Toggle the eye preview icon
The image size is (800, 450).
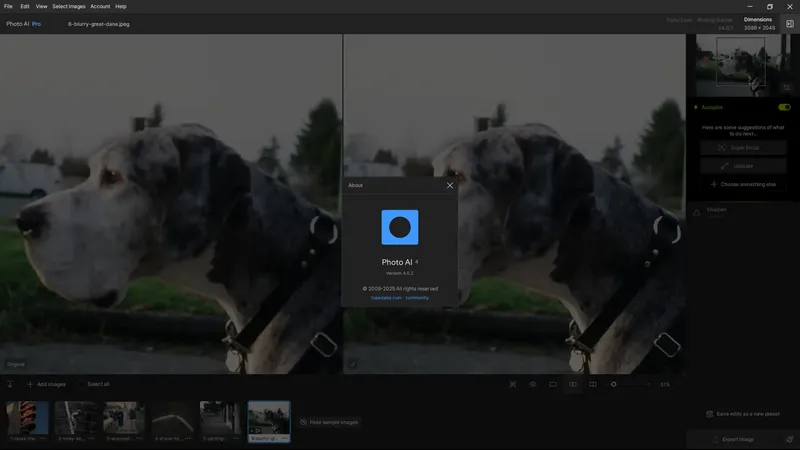point(533,384)
